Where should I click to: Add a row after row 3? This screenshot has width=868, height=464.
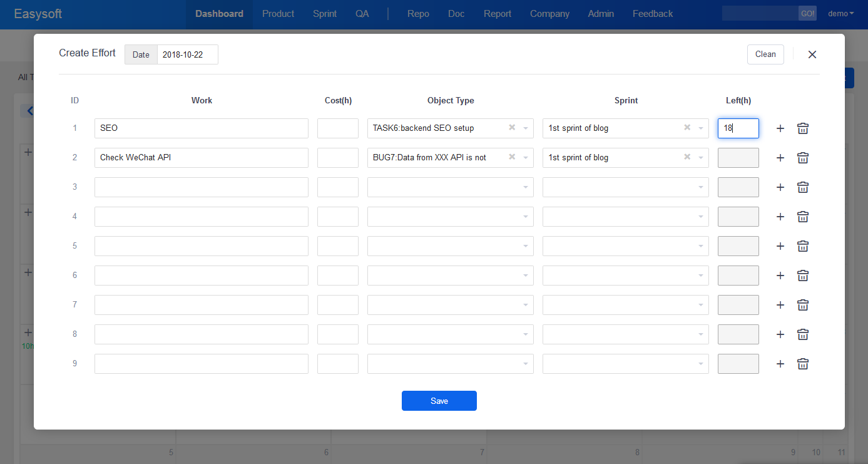[780, 187]
